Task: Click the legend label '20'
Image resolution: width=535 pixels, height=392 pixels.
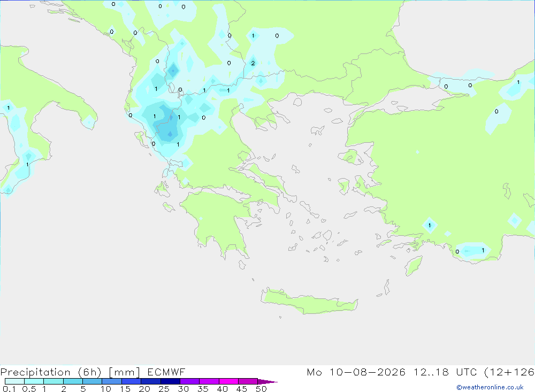Action: coord(144,389)
